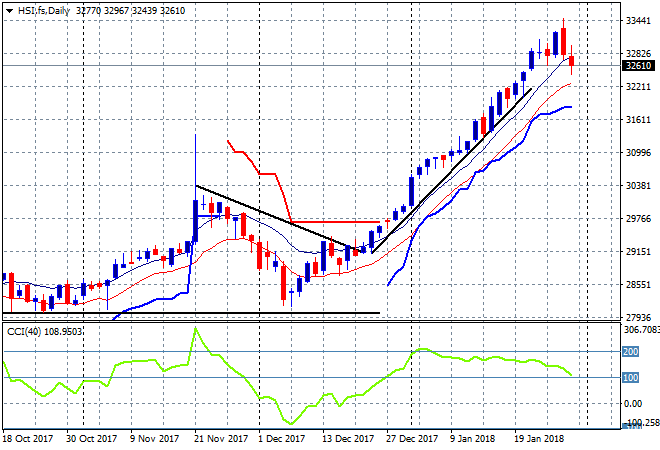Click the 306.7083 CCI scale value
Image resolution: width=660 pixels, height=450 pixels.
pos(640,329)
